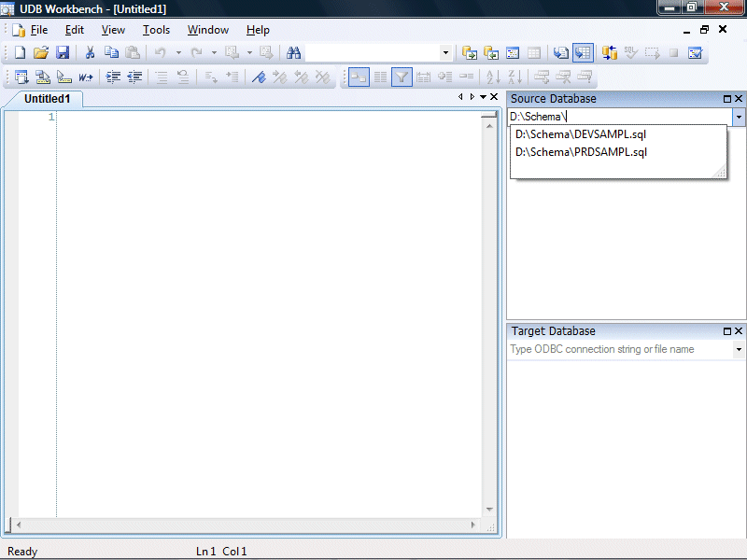The width and height of the screenshot is (747, 560).
Task: Click the toolbar search text box
Action: (373, 53)
